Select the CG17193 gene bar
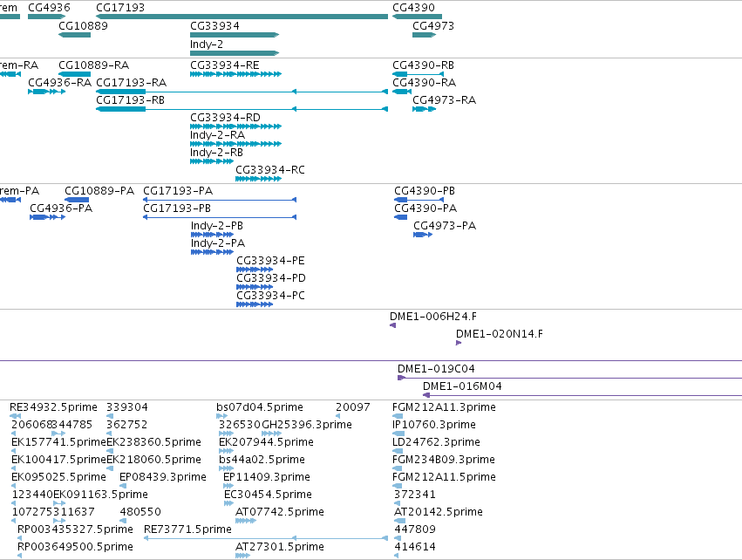The width and height of the screenshot is (742, 560). click(x=242, y=17)
